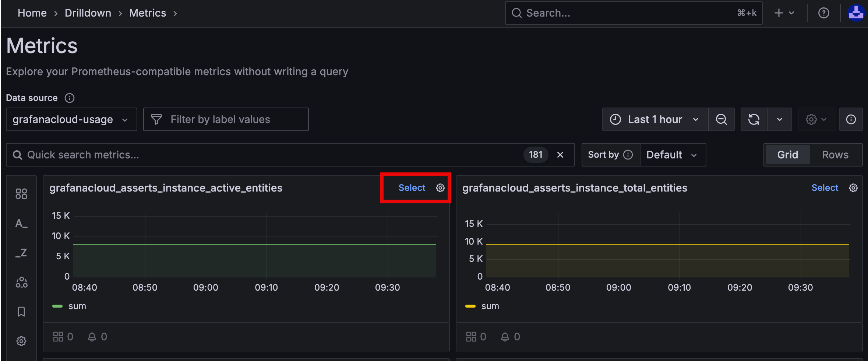Open the grafanacloud-usage data source dropdown
Image resolution: width=868 pixels, height=361 pixels.
coord(71,119)
